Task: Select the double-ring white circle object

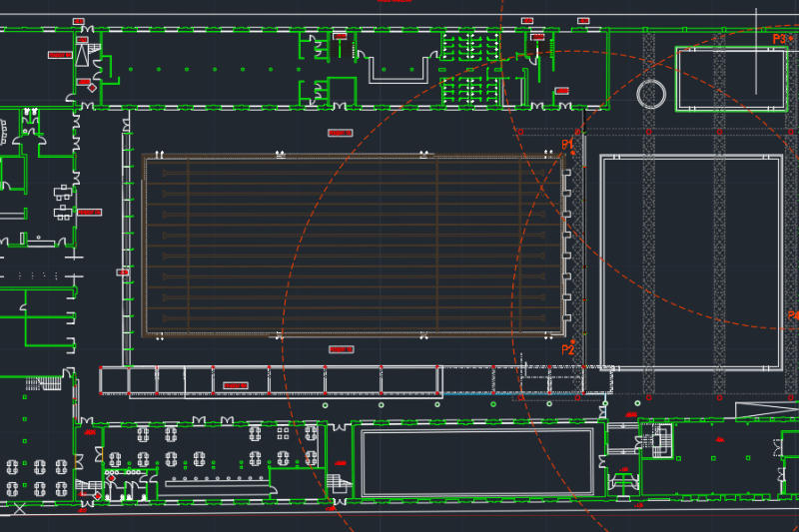Action: (651, 94)
